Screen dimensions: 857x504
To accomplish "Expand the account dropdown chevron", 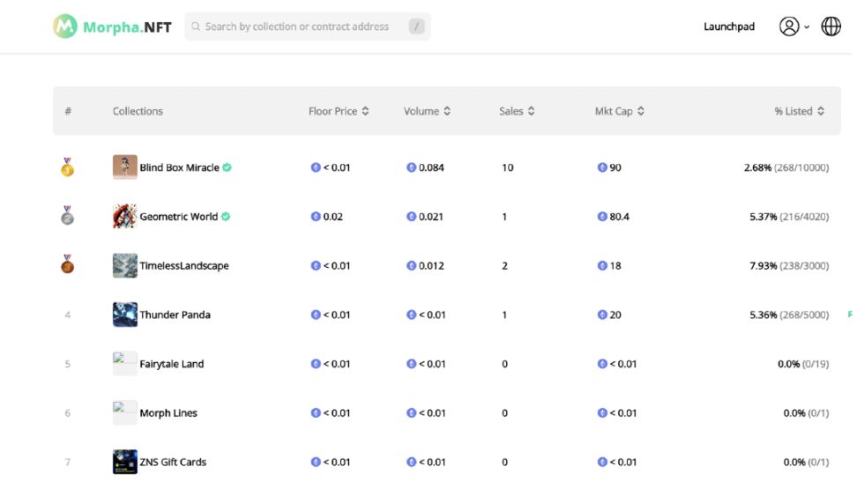I will tap(807, 26).
